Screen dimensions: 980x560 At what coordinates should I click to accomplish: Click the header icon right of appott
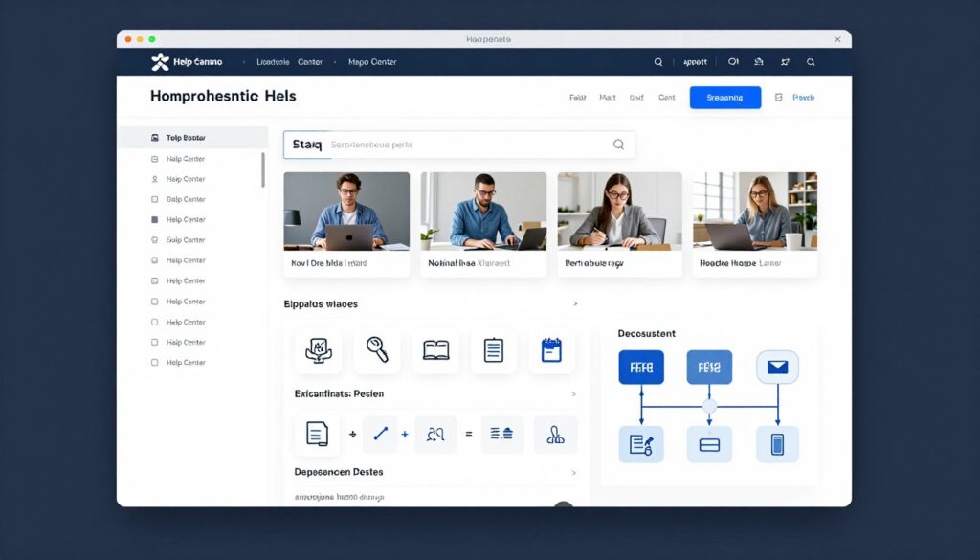(x=733, y=62)
